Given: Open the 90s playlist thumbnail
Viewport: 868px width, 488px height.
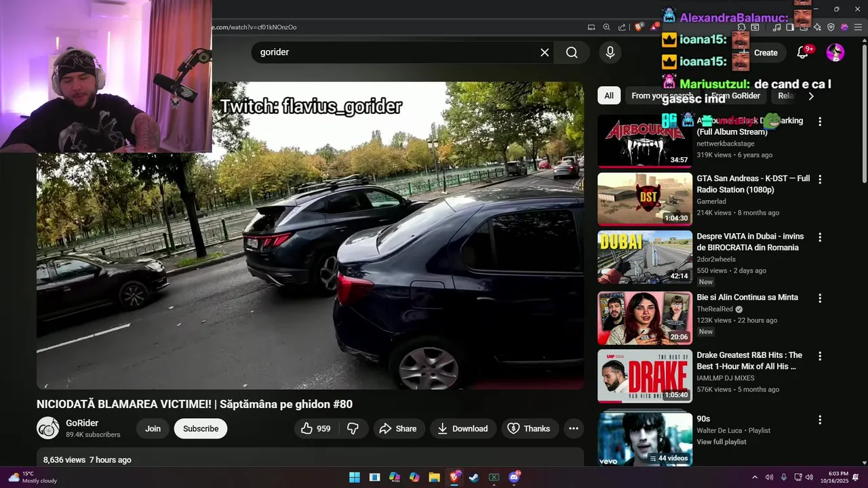Looking at the screenshot, I should point(645,439).
